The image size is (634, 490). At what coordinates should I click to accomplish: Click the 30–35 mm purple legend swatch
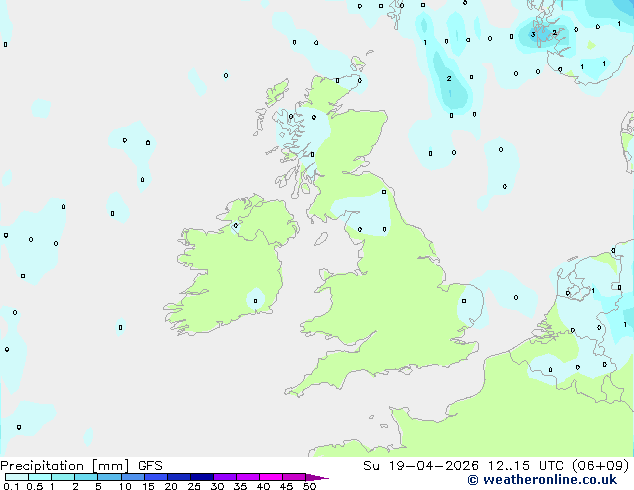225,477
